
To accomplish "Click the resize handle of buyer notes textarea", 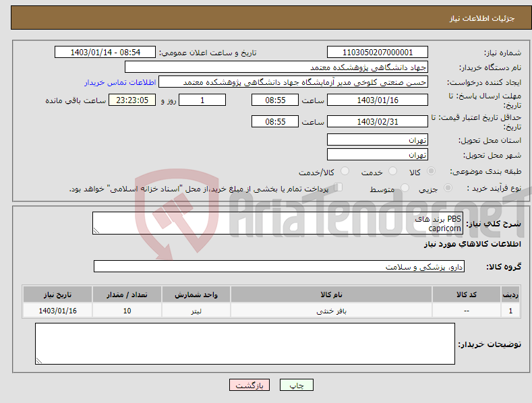I will click(39, 361).
